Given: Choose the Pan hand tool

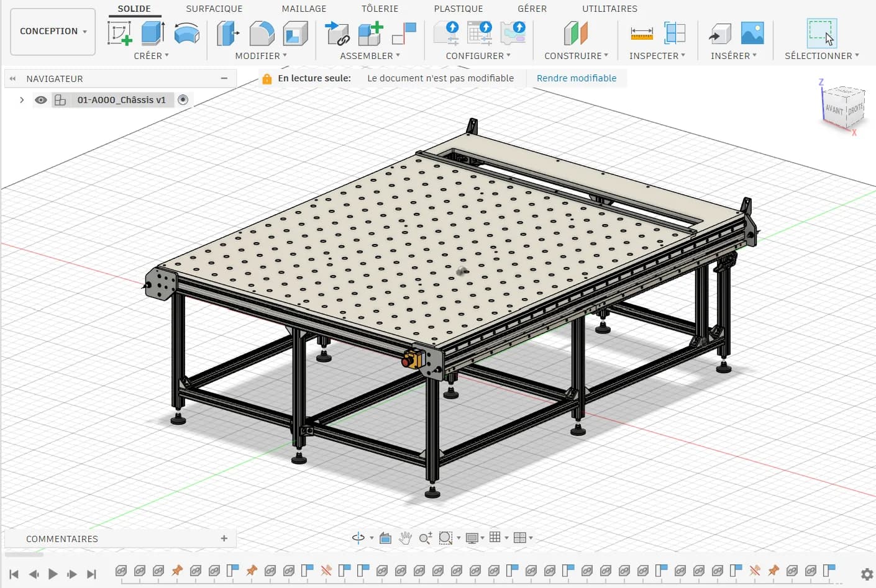Looking at the screenshot, I should pos(405,538).
